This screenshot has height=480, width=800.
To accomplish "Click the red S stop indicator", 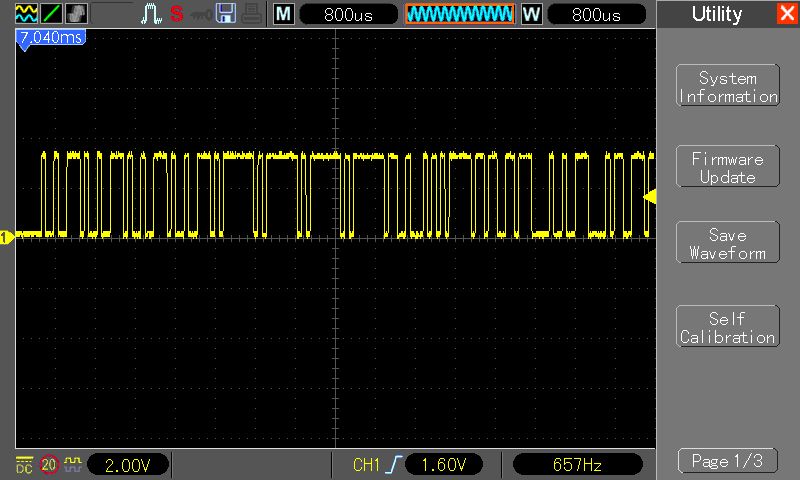I will pos(177,14).
